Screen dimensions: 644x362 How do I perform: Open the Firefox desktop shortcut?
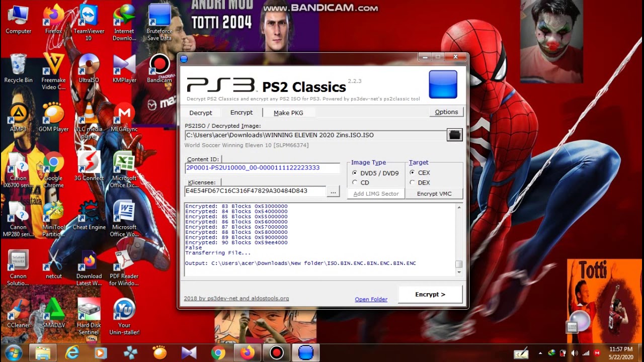click(54, 19)
